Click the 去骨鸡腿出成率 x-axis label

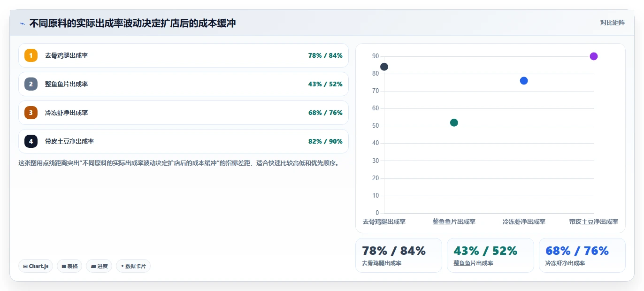[384, 222]
